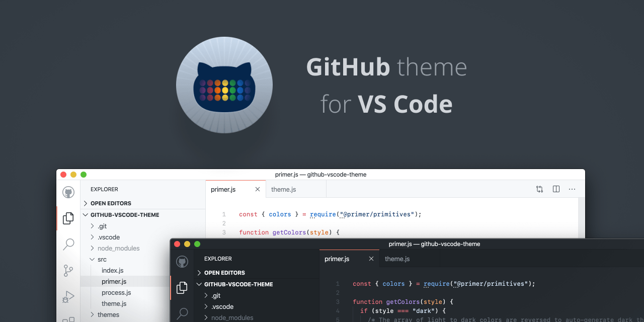Open process.js in light window explorer
The height and width of the screenshot is (322, 644).
coord(116,292)
